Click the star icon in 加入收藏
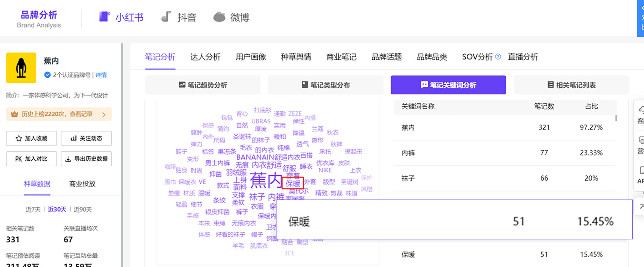644x267 pixels. click(19, 138)
